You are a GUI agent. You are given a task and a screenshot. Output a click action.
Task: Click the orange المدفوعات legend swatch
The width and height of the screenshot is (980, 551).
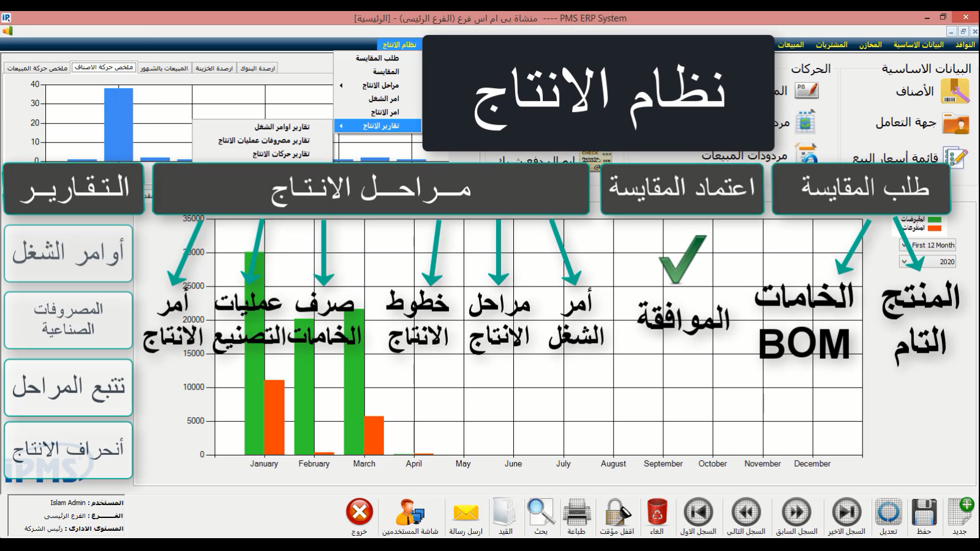pos(934,228)
